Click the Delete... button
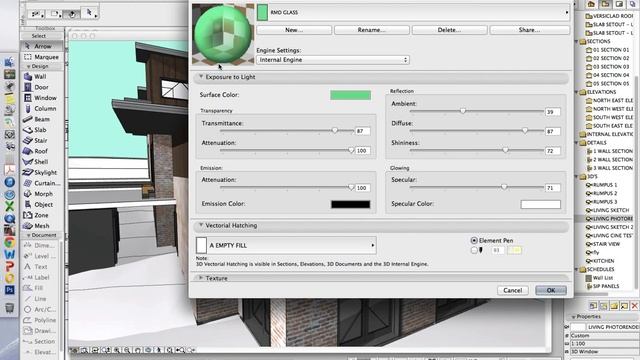The image size is (640, 360). pos(449,30)
